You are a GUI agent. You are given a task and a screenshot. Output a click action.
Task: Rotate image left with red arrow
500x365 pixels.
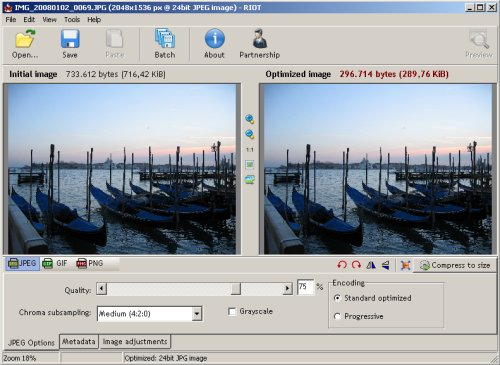342,265
